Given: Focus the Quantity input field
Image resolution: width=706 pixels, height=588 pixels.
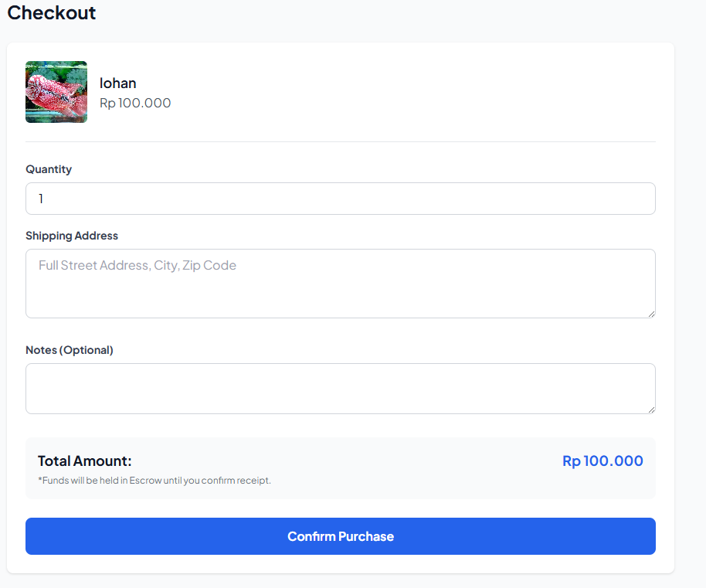Looking at the screenshot, I should coord(340,199).
